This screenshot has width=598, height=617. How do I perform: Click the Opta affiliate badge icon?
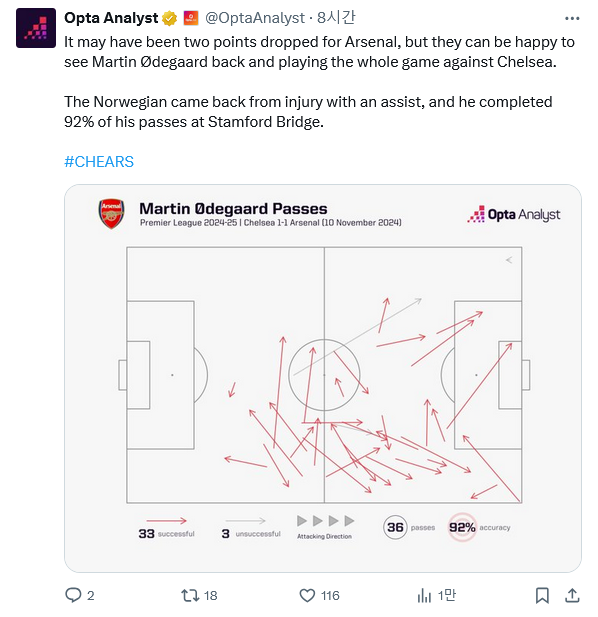191,18
